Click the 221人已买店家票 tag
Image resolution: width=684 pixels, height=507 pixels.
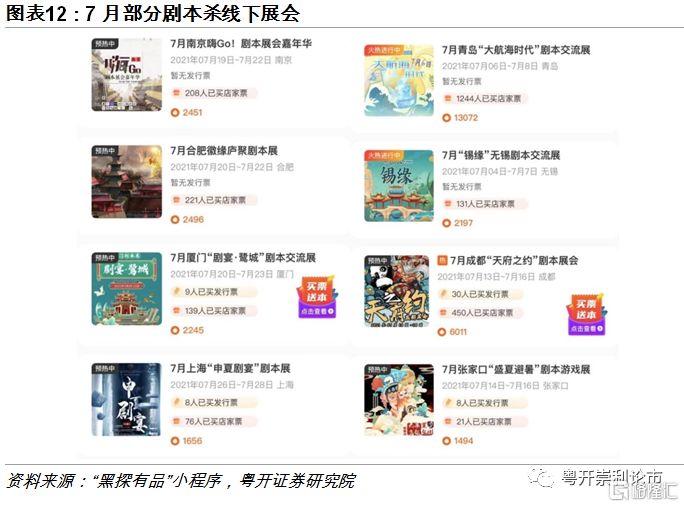pos(214,200)
